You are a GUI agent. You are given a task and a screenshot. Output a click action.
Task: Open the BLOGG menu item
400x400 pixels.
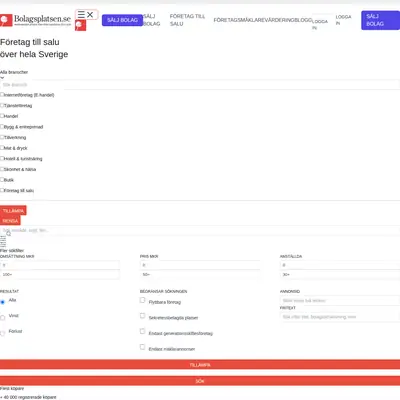click(303, 20)
